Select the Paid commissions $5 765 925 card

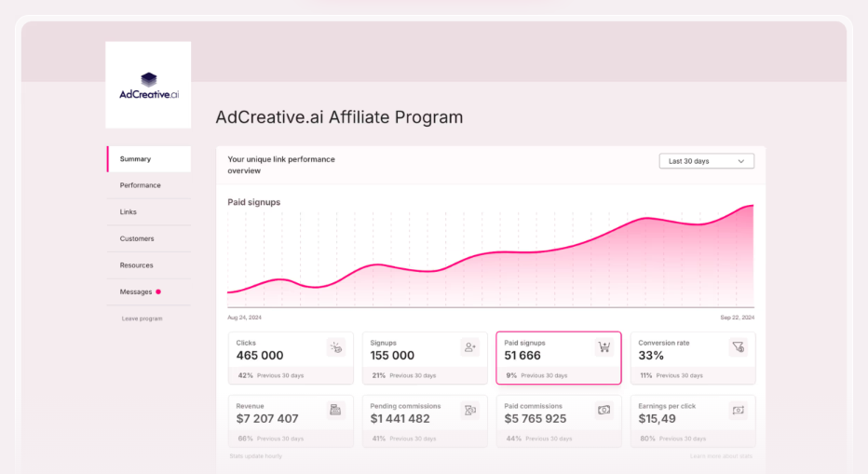click(x=559, y=421)
